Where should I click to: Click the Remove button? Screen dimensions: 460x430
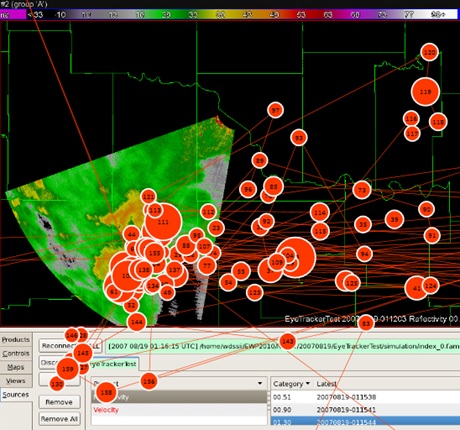(x=59, y=402)
